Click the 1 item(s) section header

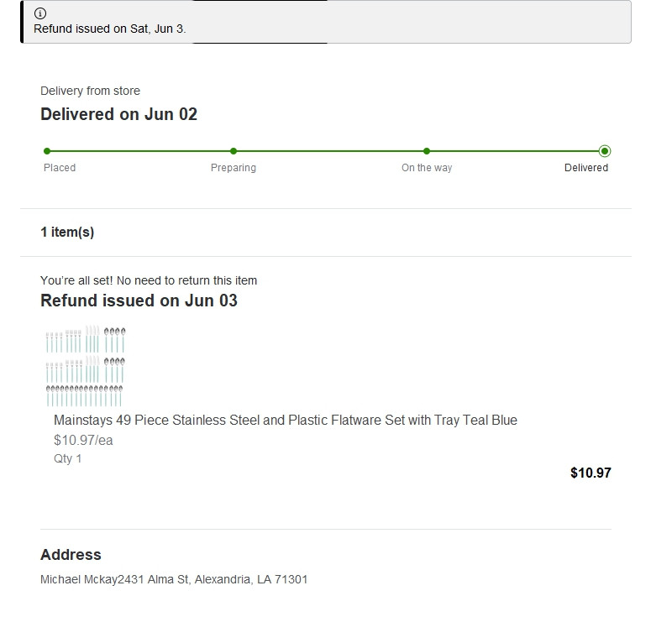[x=67, y=233]
